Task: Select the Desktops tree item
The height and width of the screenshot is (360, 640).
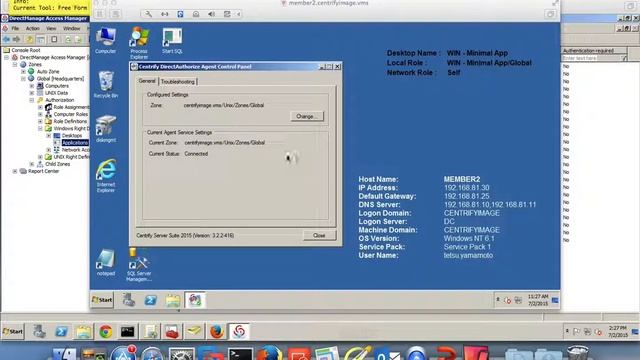Action: tap(72, 136)
